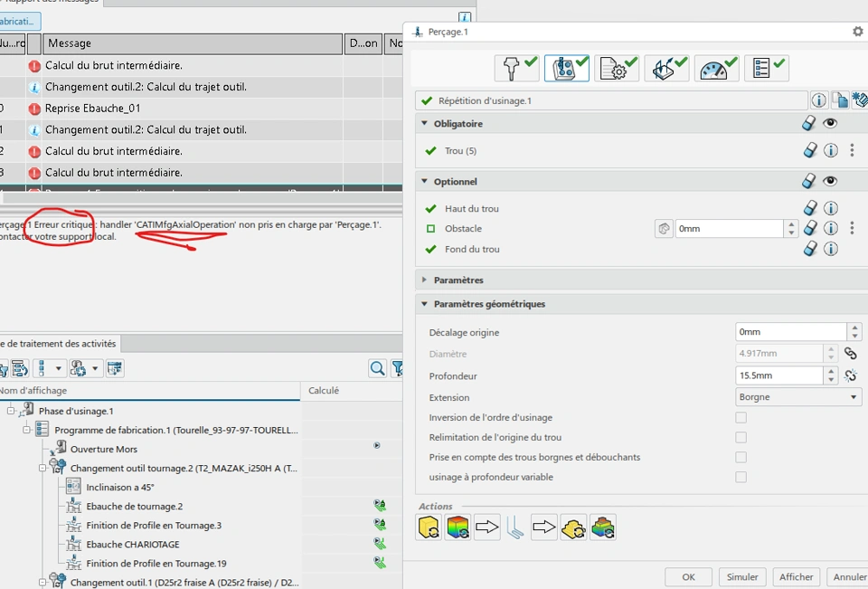Click eraser icon on Obstacle row
The height and width of the screenshot is (589, 868).
point(810,228)
